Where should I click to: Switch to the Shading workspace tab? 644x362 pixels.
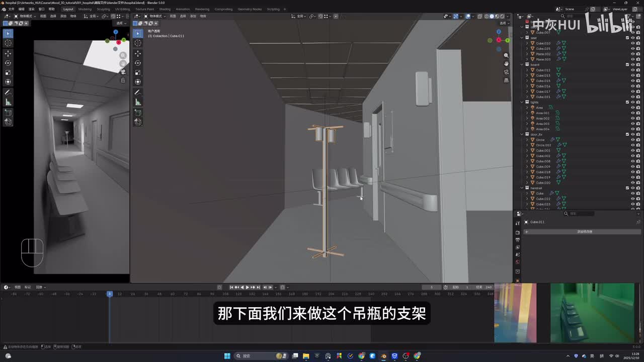point(165,9)
